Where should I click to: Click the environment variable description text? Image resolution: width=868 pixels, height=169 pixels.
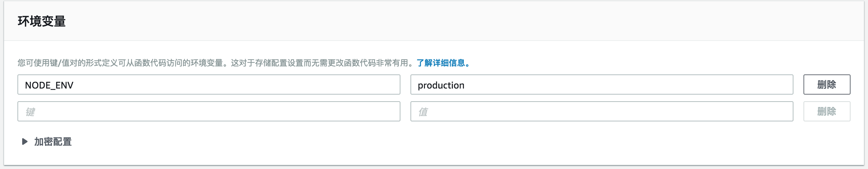point(216,63)
